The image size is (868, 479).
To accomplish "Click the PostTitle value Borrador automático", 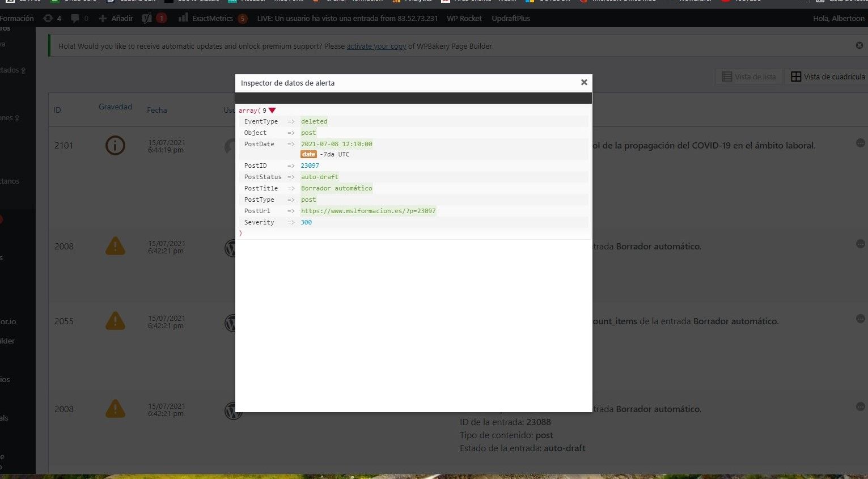I will click(x=336, y=188).
